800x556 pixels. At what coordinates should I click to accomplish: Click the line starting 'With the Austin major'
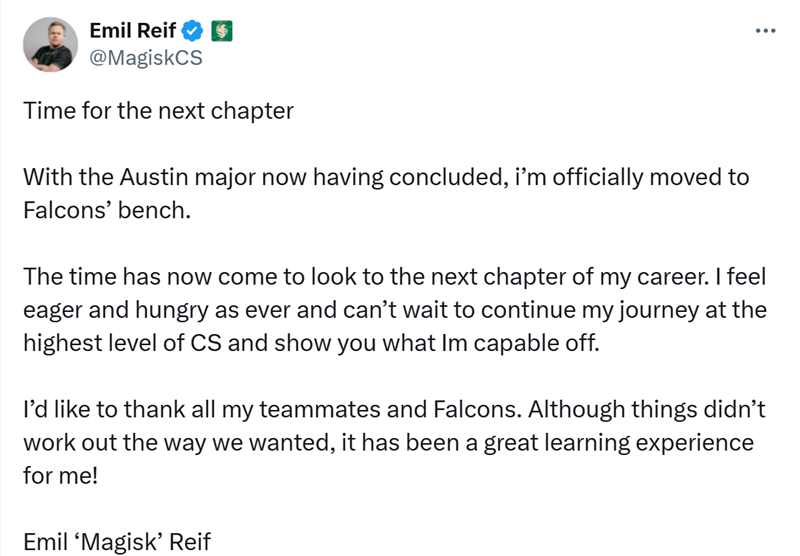click(386, 178)
